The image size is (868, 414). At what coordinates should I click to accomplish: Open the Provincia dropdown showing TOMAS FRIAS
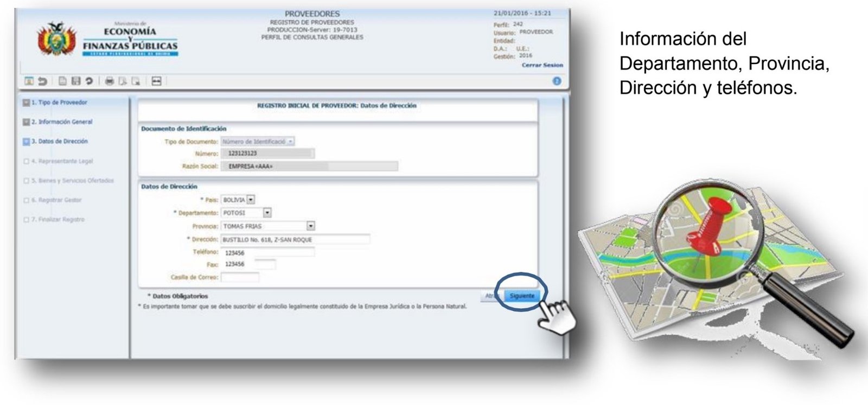coord(310,226)
